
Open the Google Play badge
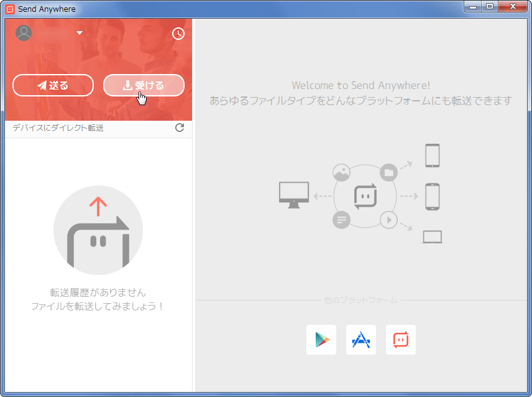coord(321,340)
